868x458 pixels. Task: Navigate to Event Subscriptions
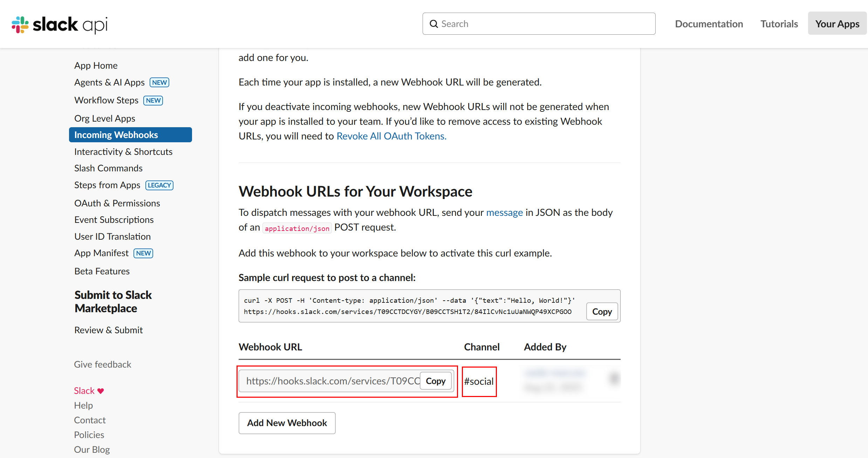pyautogui.click(x=114, y=220)
